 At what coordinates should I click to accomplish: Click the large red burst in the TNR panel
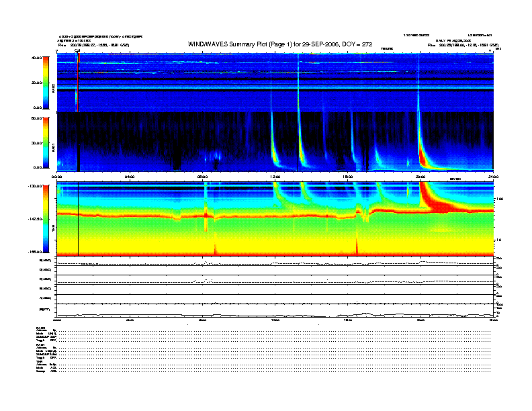[x=438, y=200]
